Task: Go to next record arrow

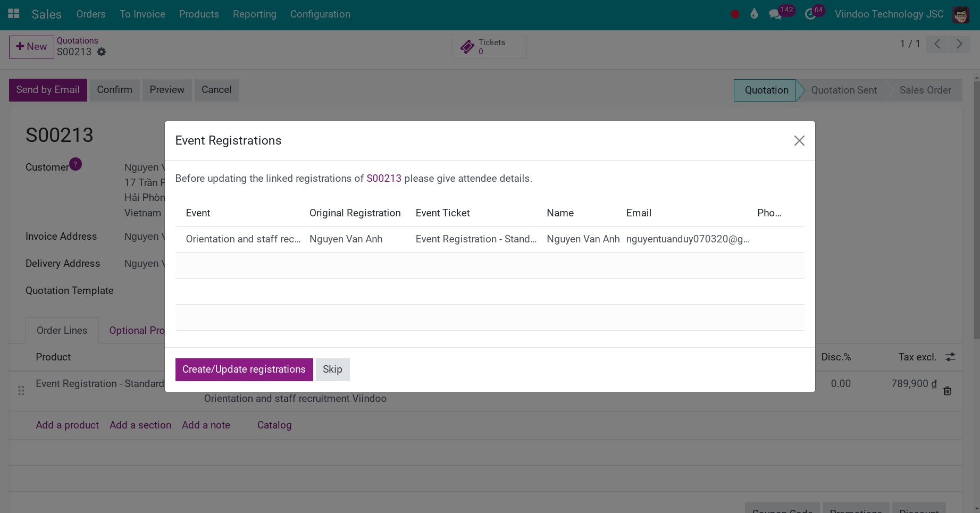Action: pos(959,44)
